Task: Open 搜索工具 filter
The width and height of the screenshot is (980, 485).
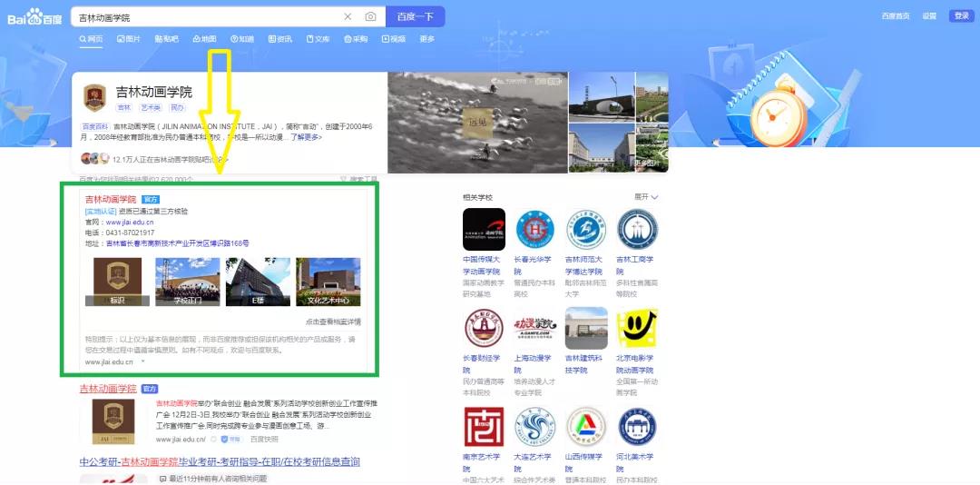Action: coord(359,180)
